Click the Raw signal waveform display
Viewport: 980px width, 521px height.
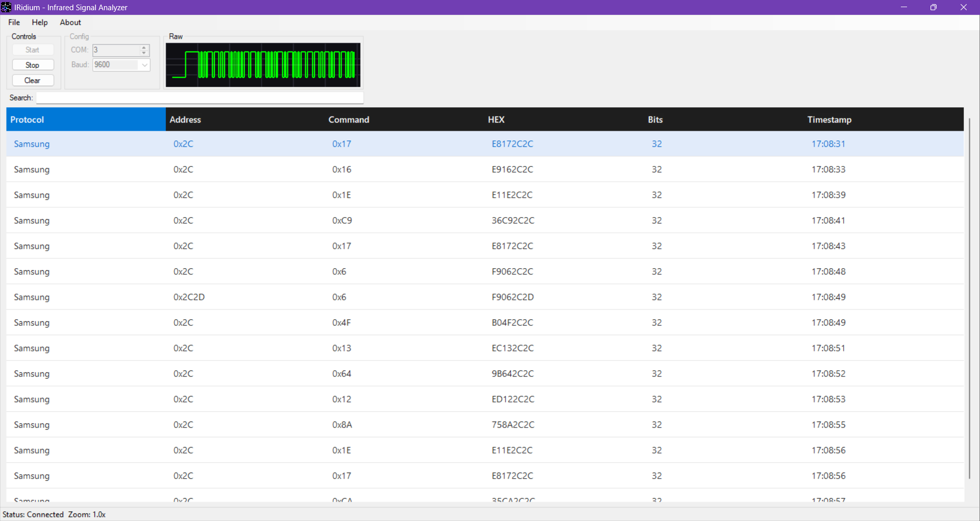tap(263, 65)
